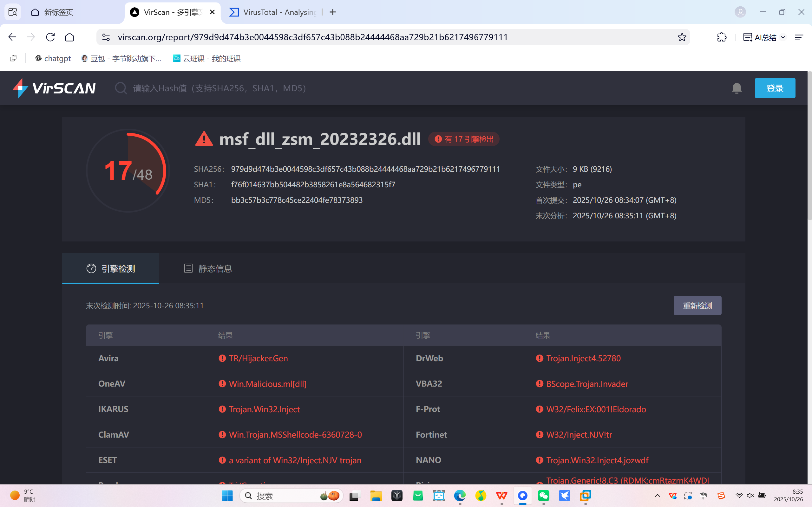Image resolution: width=812 pixels, height=507 pixels.
Task: Click the VirScan logo
Action: [54, 88]
